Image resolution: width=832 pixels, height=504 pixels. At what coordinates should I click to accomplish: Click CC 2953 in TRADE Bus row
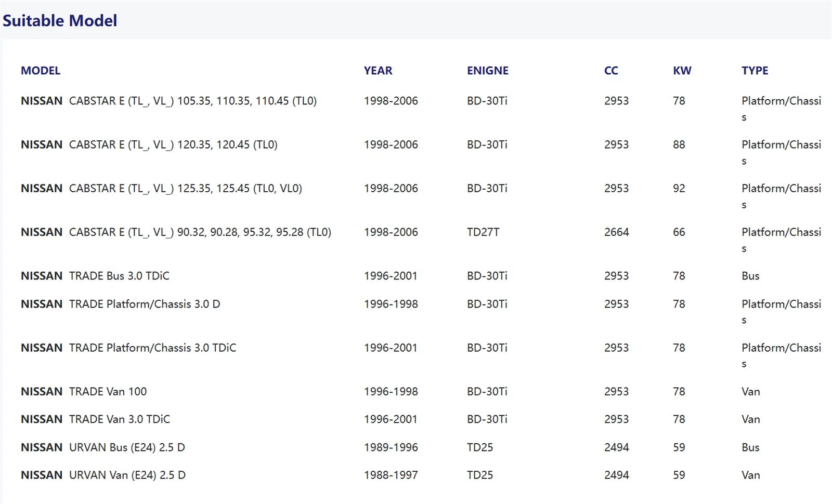coord(617,276)
